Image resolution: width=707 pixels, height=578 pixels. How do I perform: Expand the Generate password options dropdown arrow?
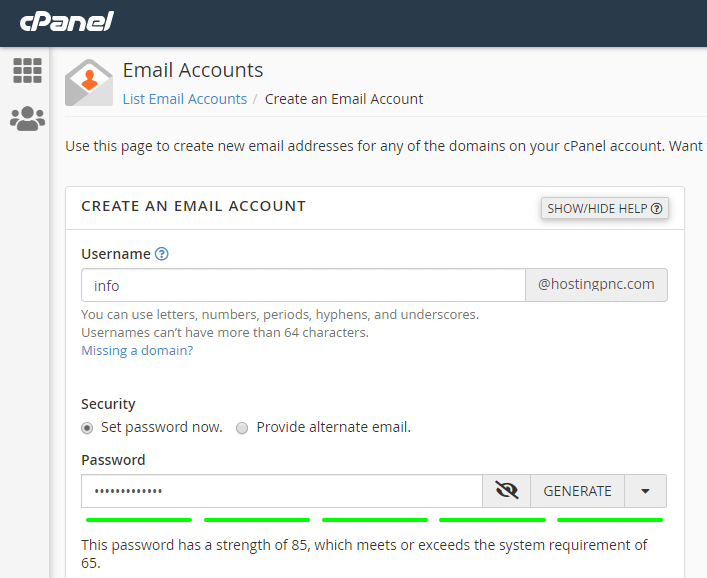(645, 491)
